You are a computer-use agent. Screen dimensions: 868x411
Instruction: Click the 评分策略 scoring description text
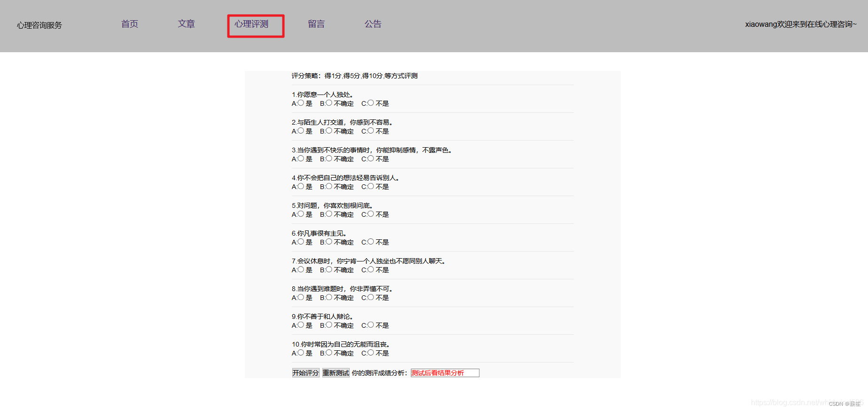point(354,76)
